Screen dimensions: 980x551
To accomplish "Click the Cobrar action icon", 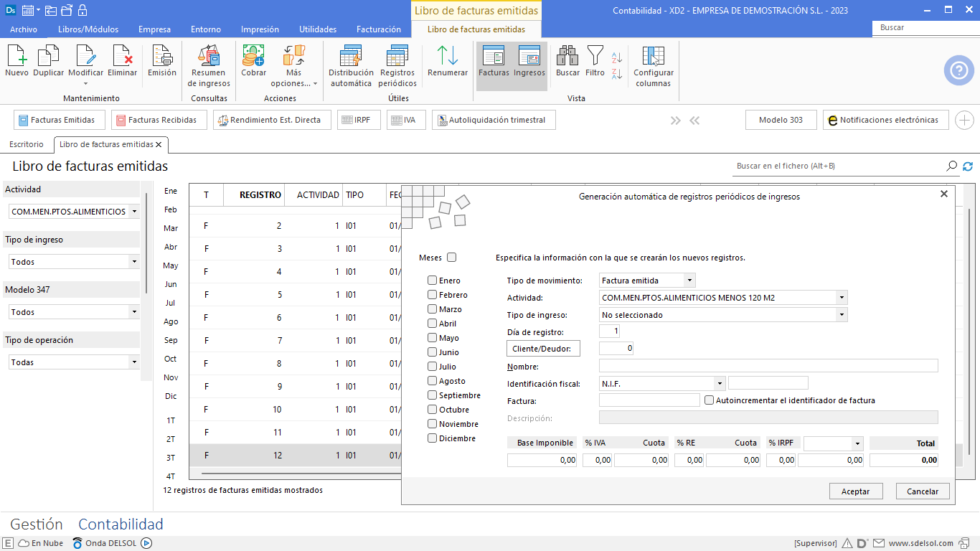I will 253,61.
